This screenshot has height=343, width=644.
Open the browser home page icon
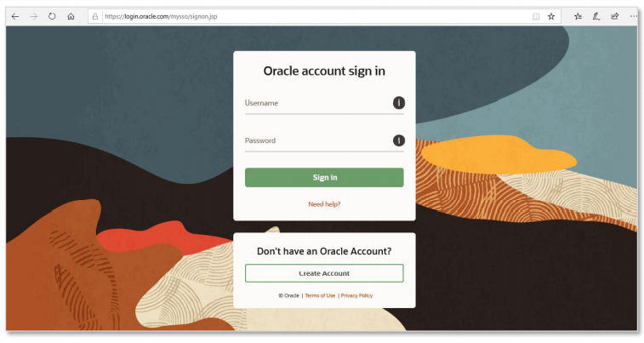[x=71, y=16]
